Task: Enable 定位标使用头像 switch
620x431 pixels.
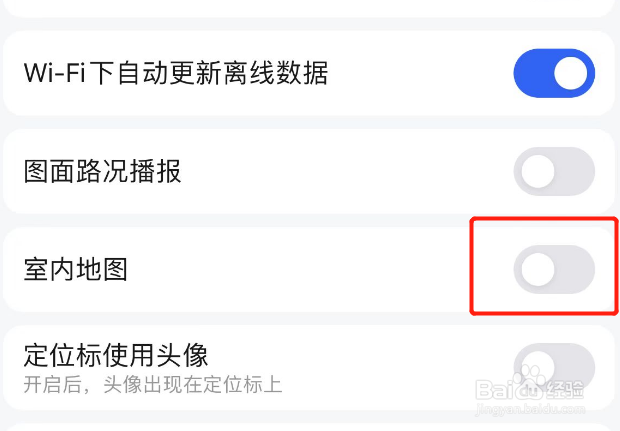Action: tap(553, 365)
